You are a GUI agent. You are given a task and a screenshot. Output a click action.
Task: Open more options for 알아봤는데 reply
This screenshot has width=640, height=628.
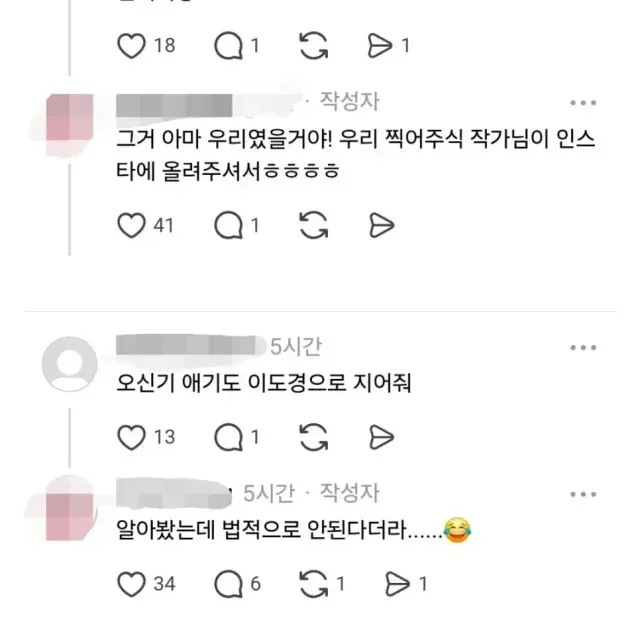(x=583, y=494)
